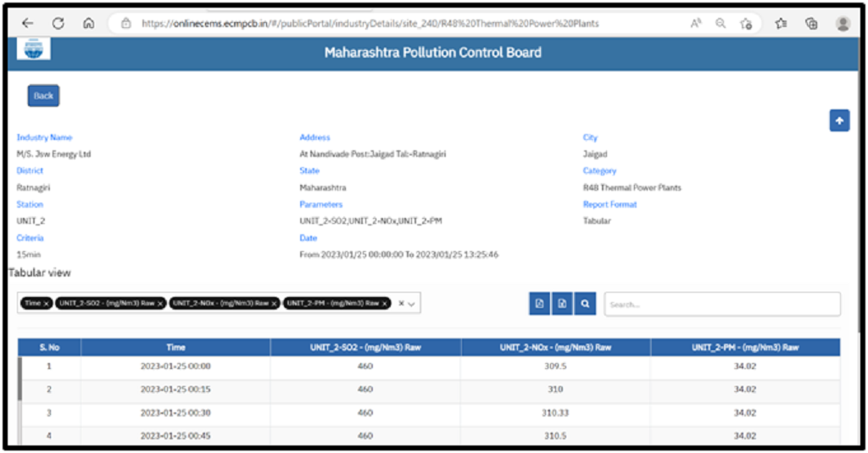Image resolution: width=868 pixels, height=453 pixels.
Task: Open the browser read aloud option
Action: click(696, 24)
